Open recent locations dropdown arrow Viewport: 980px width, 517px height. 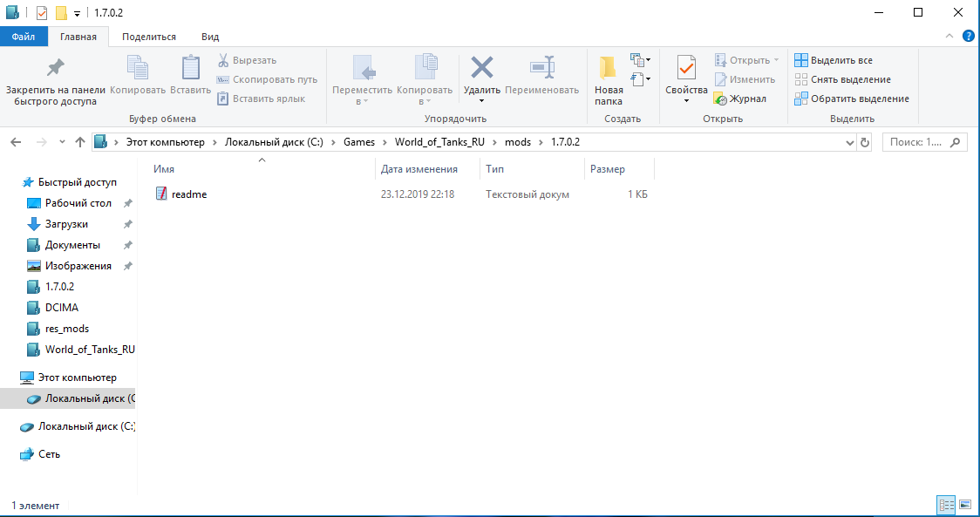click(x=62, y=142)
